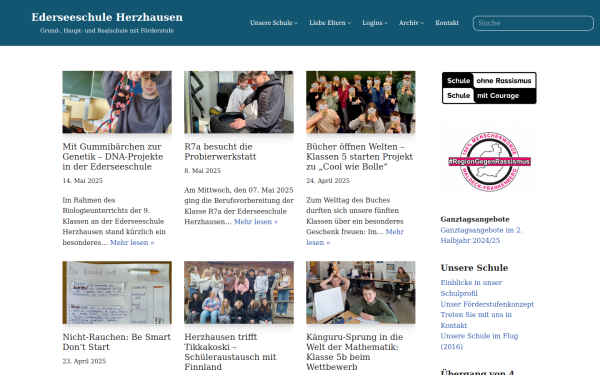600x375 pixels.
Task: Open article title Mit Gummibärchen zur Genetik
Action: click(x=113, y=157)
